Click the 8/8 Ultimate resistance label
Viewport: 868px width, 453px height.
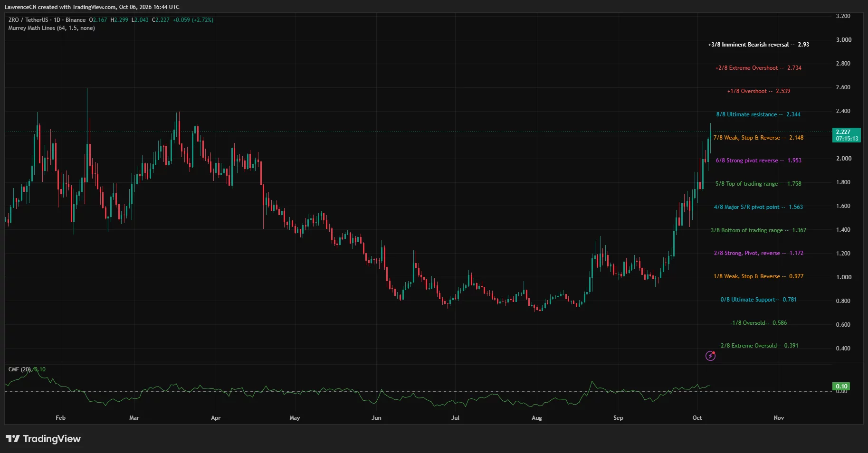click(x=758, y=114)
